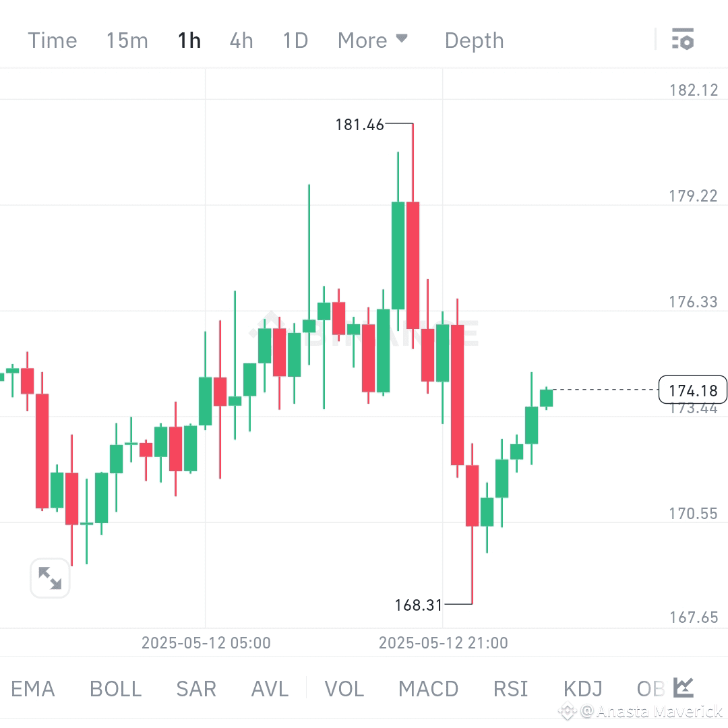
Task: Click the current price label 174.18
Action: pyautogui.click(x=692, y=390)
